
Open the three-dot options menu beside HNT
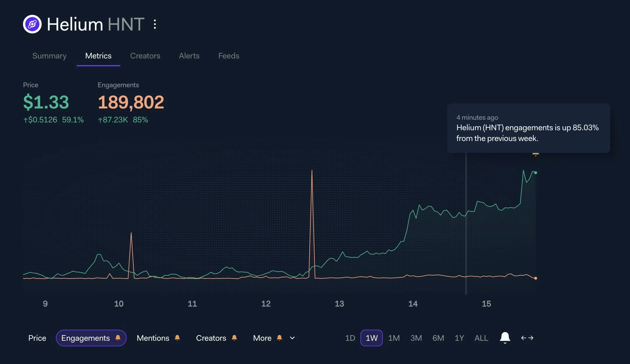point(155,24)
